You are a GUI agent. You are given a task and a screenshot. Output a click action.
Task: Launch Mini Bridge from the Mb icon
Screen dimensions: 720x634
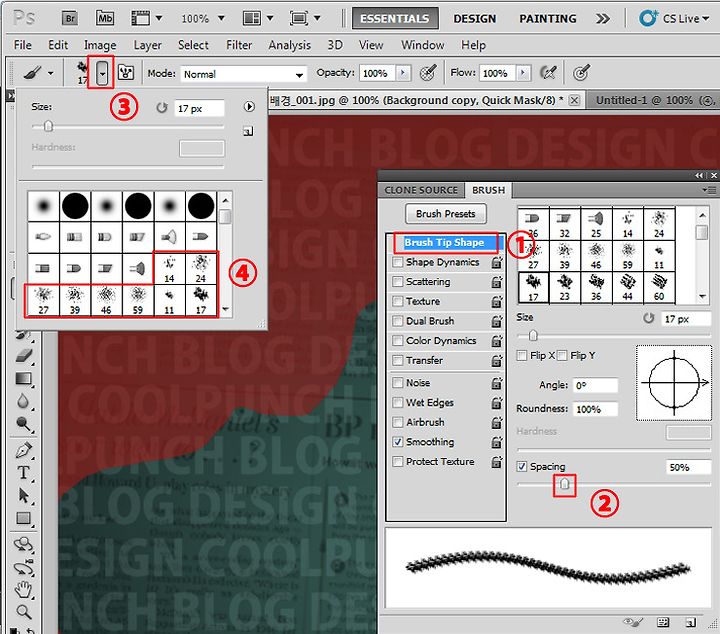click(105, 18)
